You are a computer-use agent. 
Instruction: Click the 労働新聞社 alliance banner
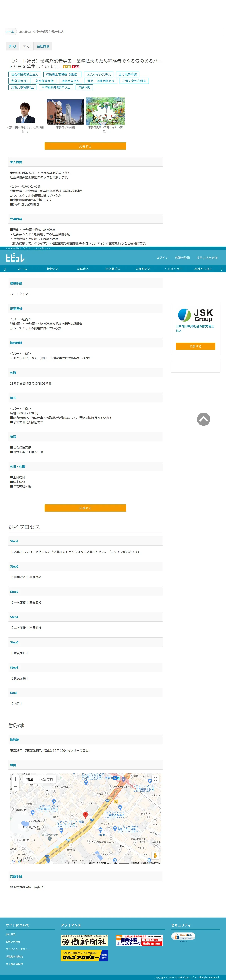[x=84, y=940]
